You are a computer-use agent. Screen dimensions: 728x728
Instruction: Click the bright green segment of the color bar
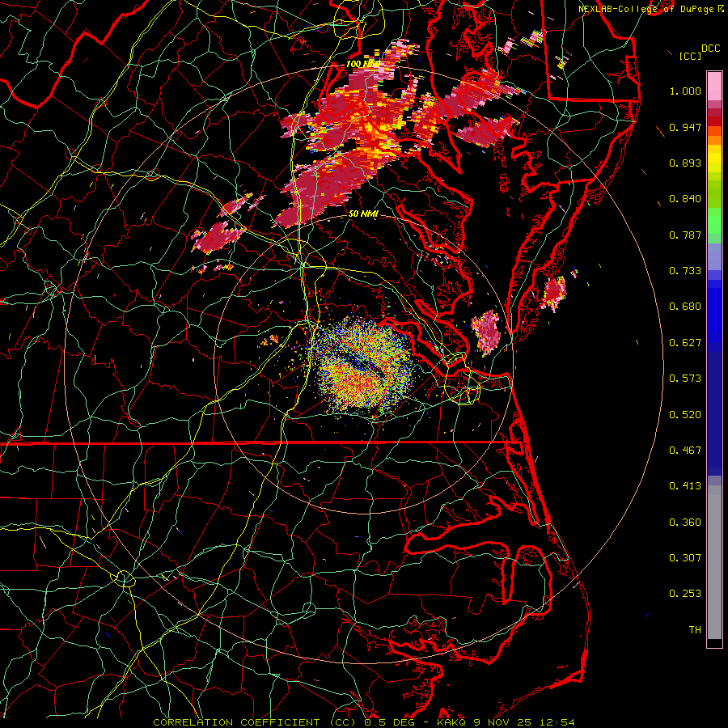[714, 222]
